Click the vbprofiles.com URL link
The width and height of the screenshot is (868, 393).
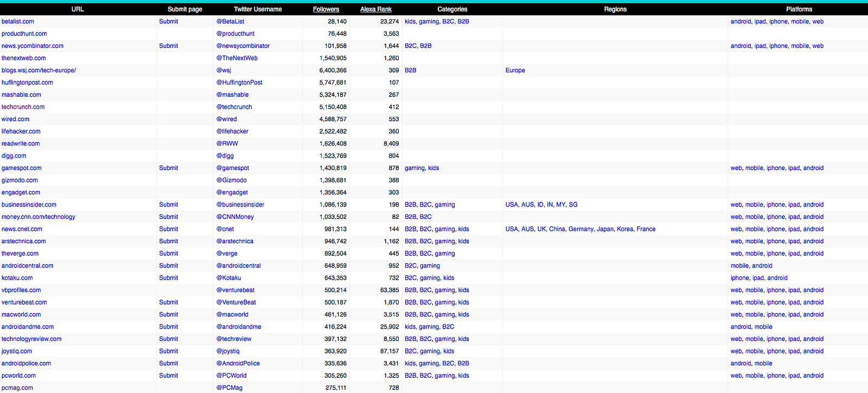pyautogui.click(x=21, y=290)
